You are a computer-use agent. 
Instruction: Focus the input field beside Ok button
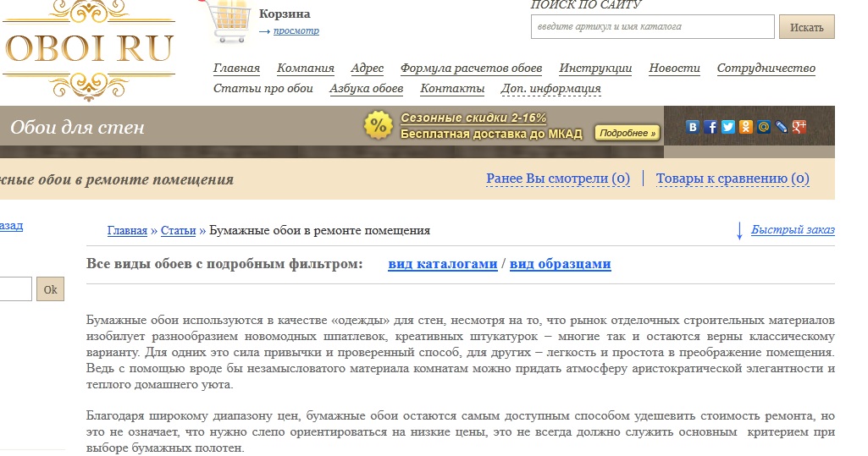15,289
